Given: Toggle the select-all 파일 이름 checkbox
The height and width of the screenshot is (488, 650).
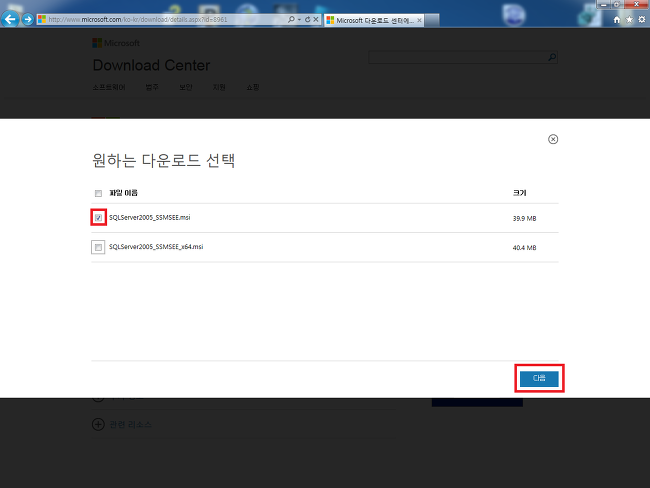Looking at the screenshot, I should tap(98, 193).
